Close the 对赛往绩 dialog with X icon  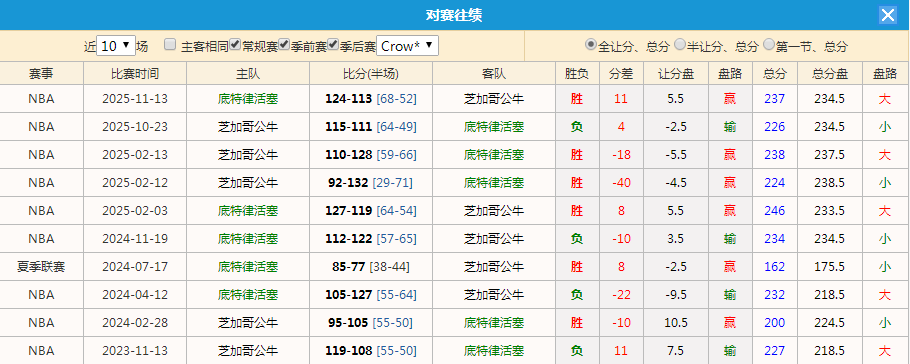[x=888, y=15]
